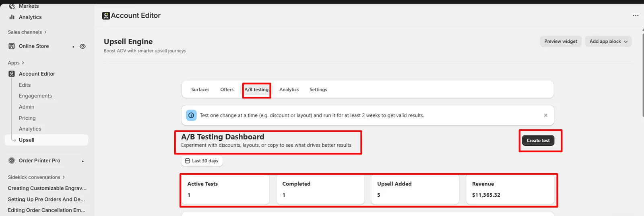Click the A/B Testing Dashboard heading
This screenshot has width=644, height=216.
click(x=223, y=137)
